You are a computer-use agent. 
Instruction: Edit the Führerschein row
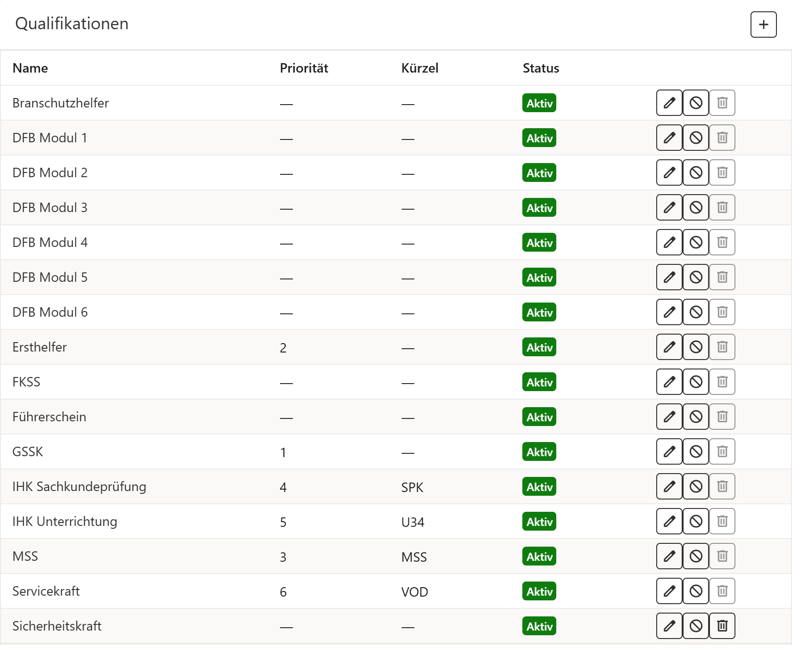(x=669, y=417)
